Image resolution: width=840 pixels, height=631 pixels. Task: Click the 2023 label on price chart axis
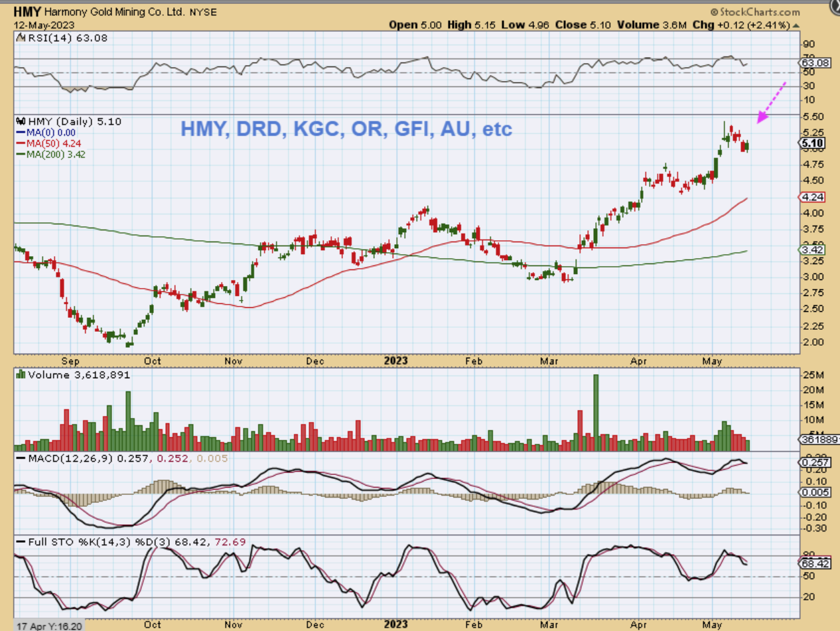click(396, 360)
